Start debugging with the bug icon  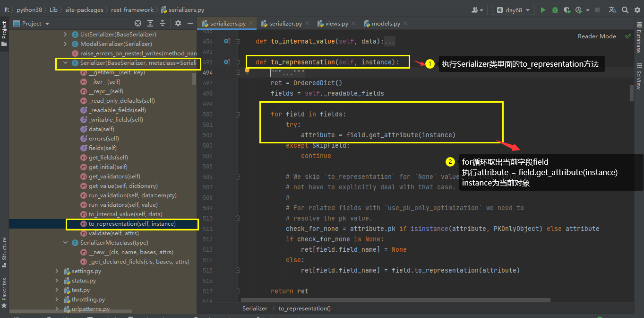pos(555,10)
